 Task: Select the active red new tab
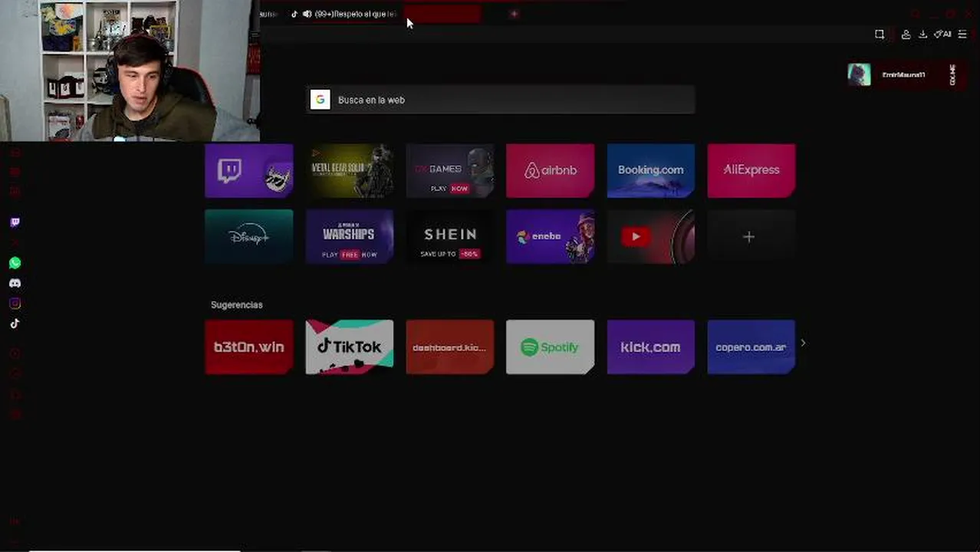click(x=442, y=14)
